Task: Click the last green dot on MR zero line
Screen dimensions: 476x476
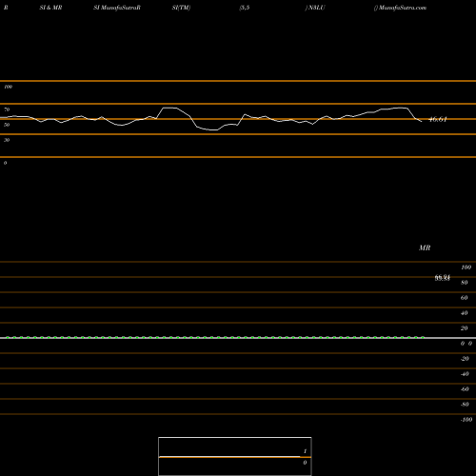Action: (423, 337)
